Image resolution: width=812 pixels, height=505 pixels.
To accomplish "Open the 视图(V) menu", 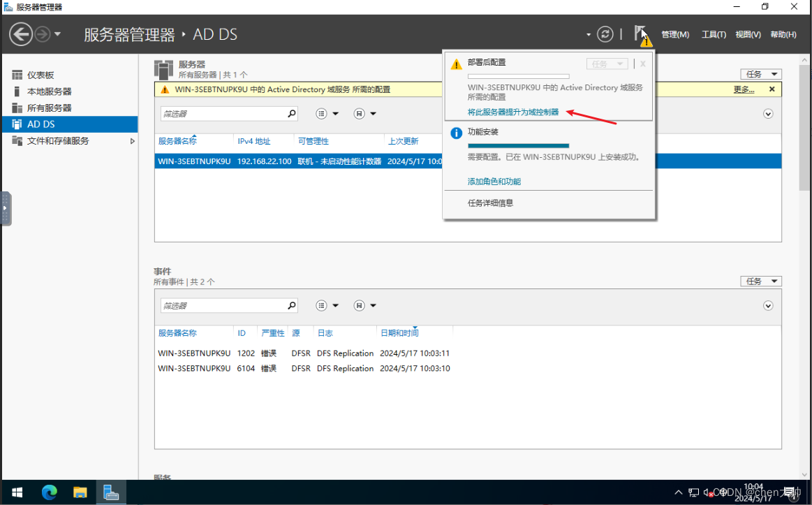I will pos(748,35).
